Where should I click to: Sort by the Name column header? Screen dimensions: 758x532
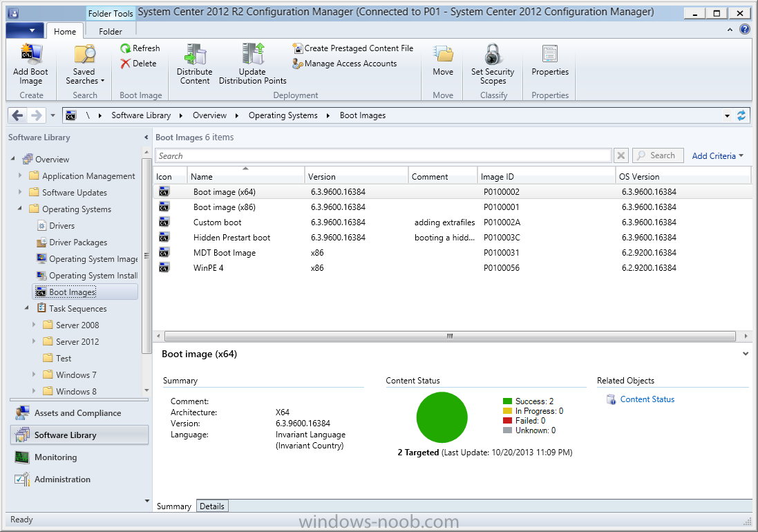click(245, 176)
